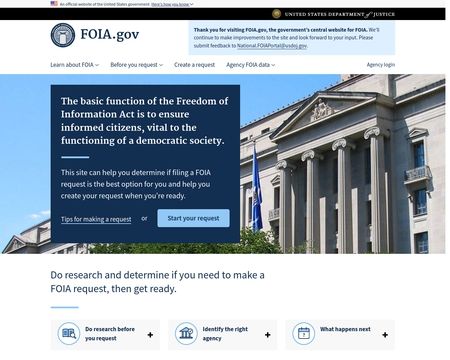Click the Do research and determine heading
Viewport: 450px width, 360px height.
(x=157, y=282)
